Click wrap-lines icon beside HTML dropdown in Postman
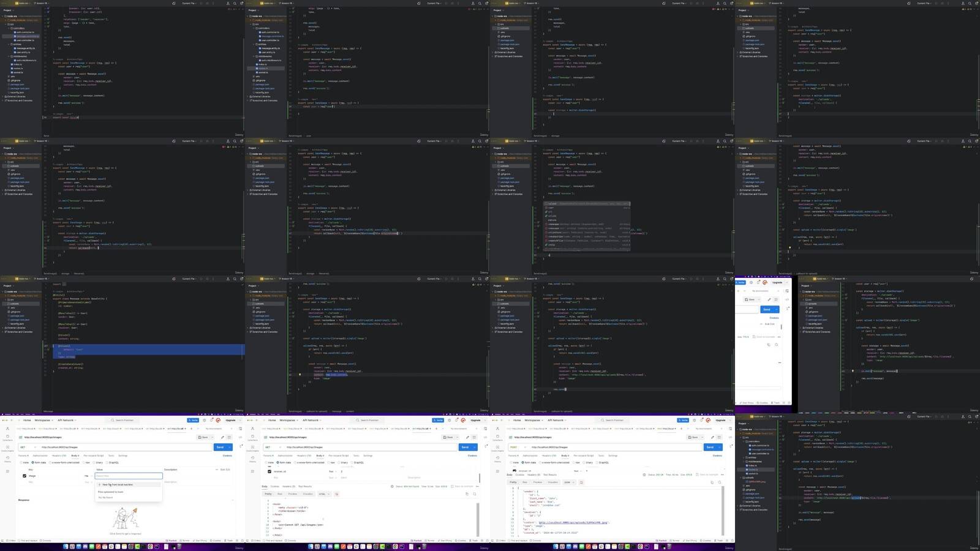The image size is (980, 551). click(x=336, y=494)
